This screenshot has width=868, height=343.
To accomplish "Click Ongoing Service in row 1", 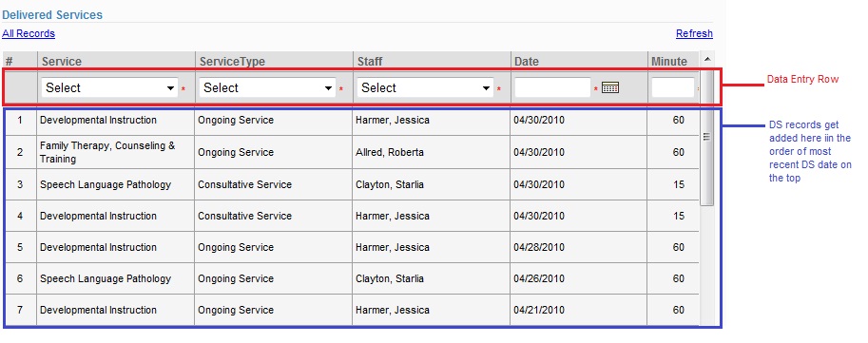I will coord(236,120).
